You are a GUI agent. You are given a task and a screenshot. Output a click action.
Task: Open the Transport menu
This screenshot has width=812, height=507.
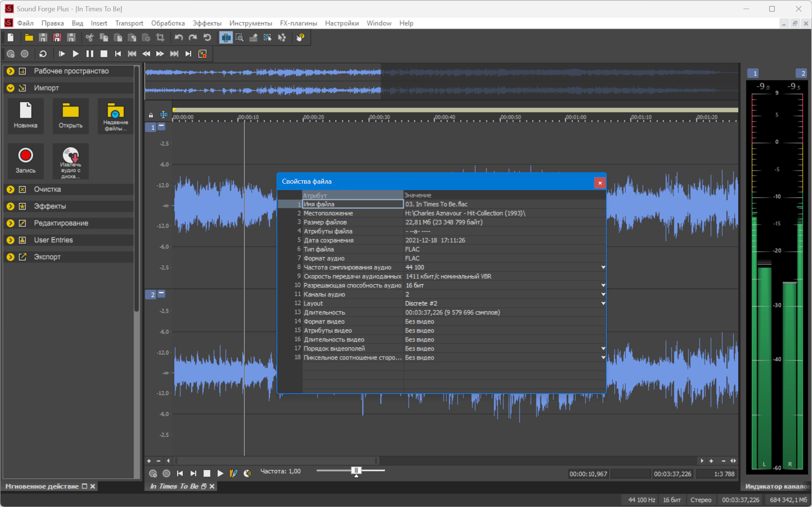click(x=129, y=23)
